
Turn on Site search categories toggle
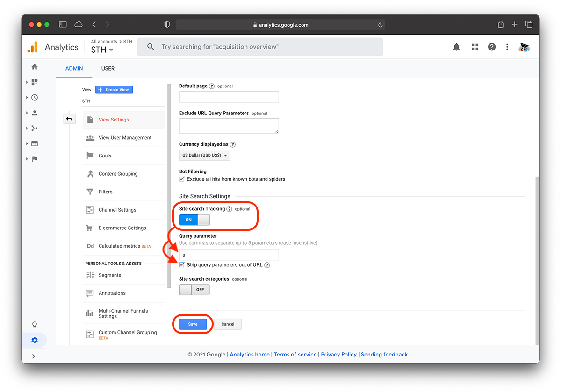click(194, 290)
